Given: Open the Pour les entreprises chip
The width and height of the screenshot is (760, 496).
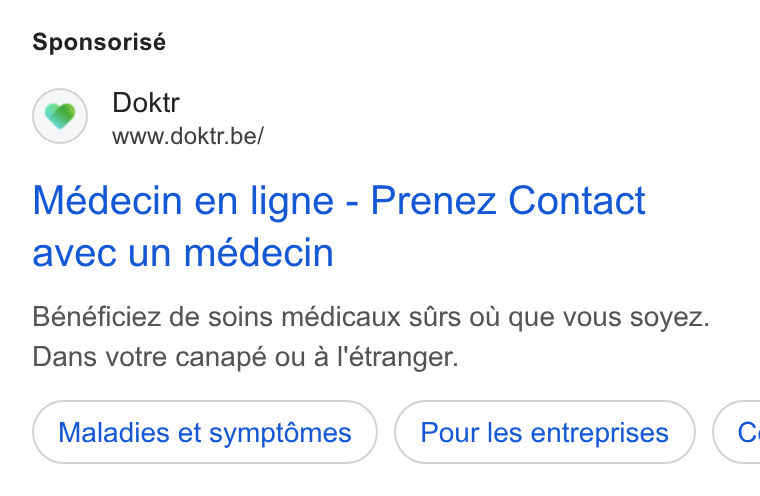Looking at the screenshot, I should pos(545,432).
